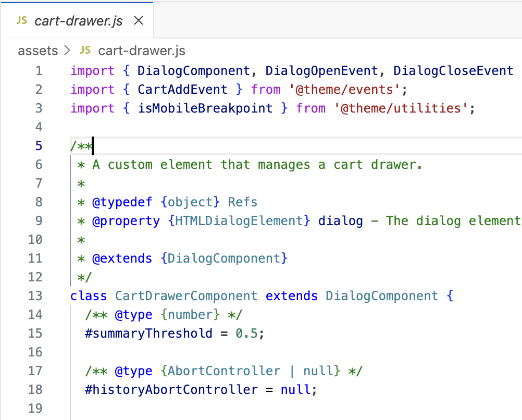Screen dimensions: 522x420
Task: Open the assets breadcrumb item
Action: (38, 50)
